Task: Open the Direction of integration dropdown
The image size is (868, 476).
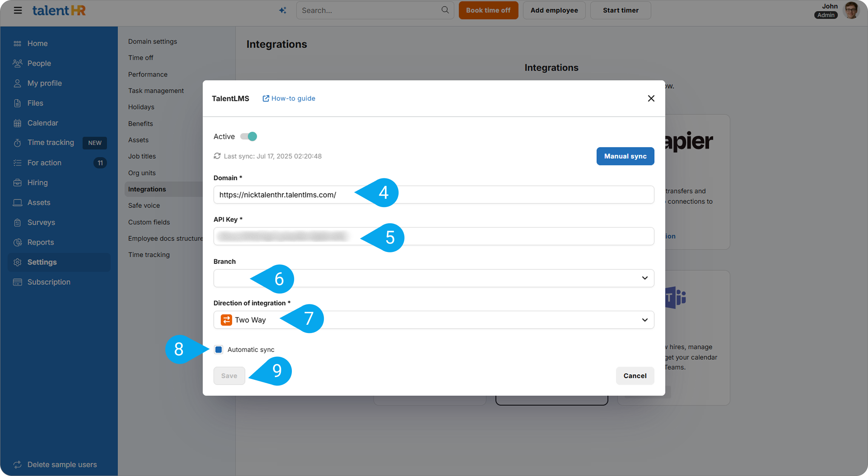Action: tap(434, 320)
